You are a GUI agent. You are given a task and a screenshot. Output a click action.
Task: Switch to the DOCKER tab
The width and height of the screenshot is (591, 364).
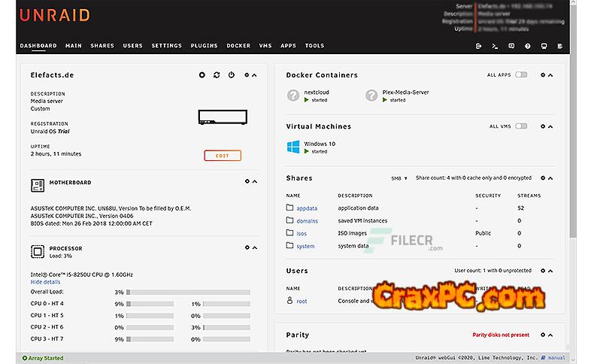pos(238,46)
